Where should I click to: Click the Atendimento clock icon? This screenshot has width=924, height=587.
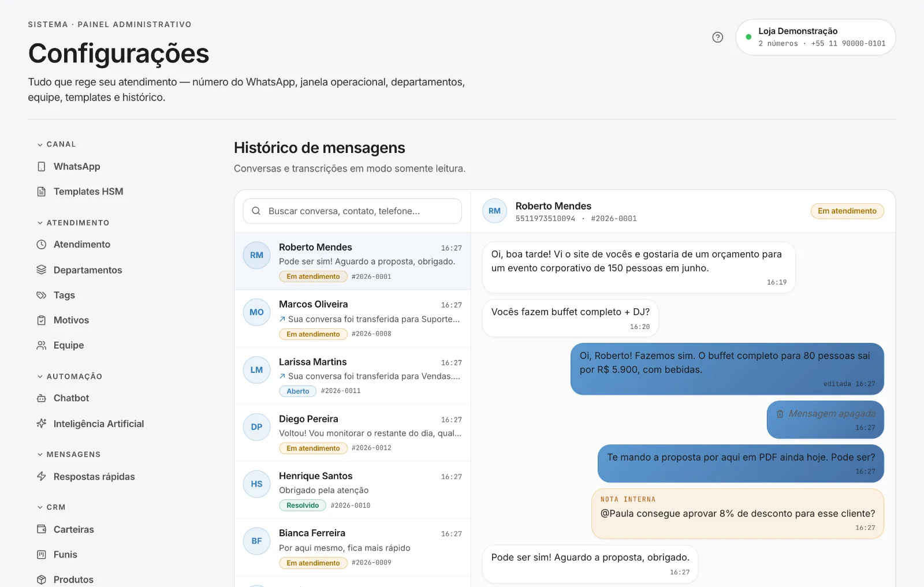coord(42,245)
